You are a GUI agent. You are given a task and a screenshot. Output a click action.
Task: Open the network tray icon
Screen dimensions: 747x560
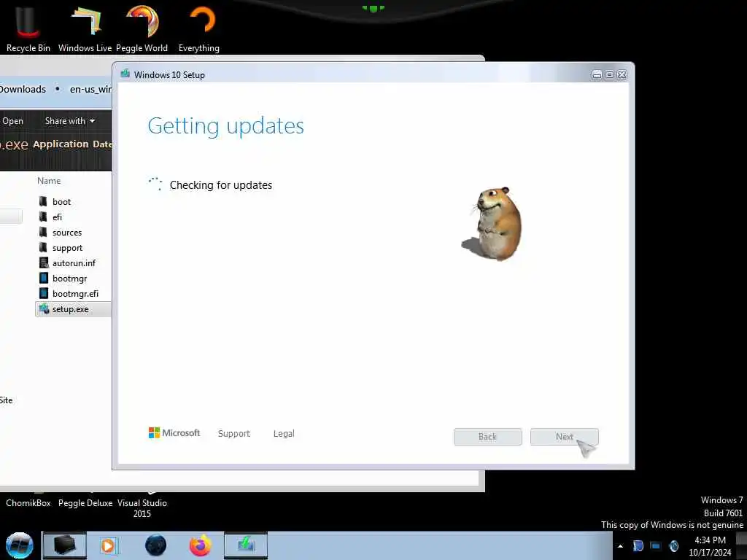[x=656, y=545]
